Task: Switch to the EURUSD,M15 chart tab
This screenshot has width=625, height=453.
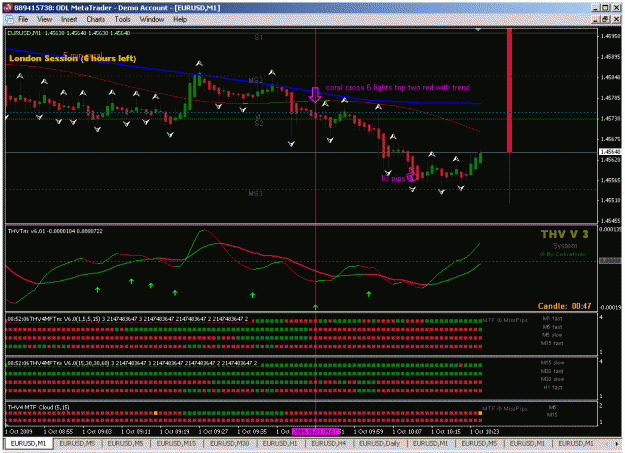Action: tap(176, 443)
